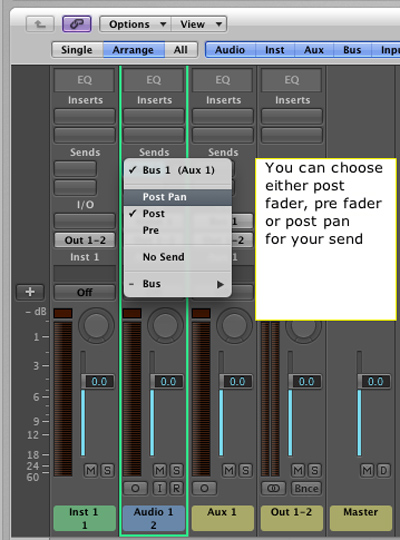The width and height of the screenshot is (400, 540).
Task: Click clip indicator above Inst 1 meter
Action: [63, 313]
